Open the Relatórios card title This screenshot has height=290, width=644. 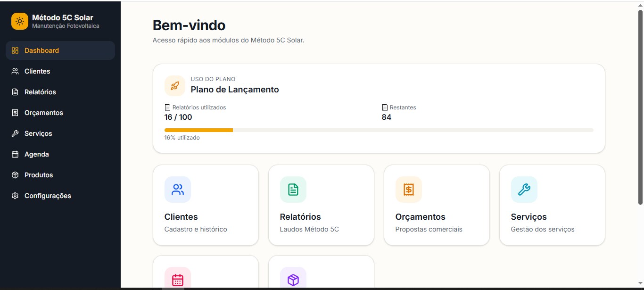[x=300, y=217]
